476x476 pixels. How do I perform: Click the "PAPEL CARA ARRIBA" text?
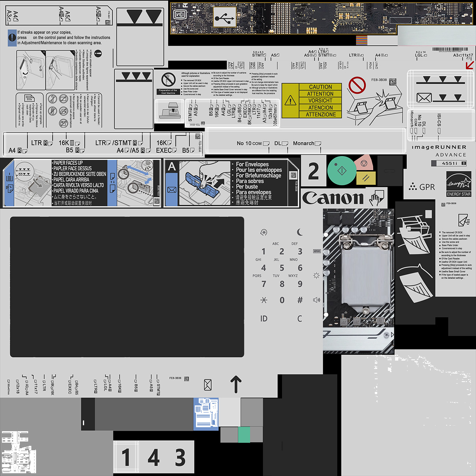pos(71,180)
